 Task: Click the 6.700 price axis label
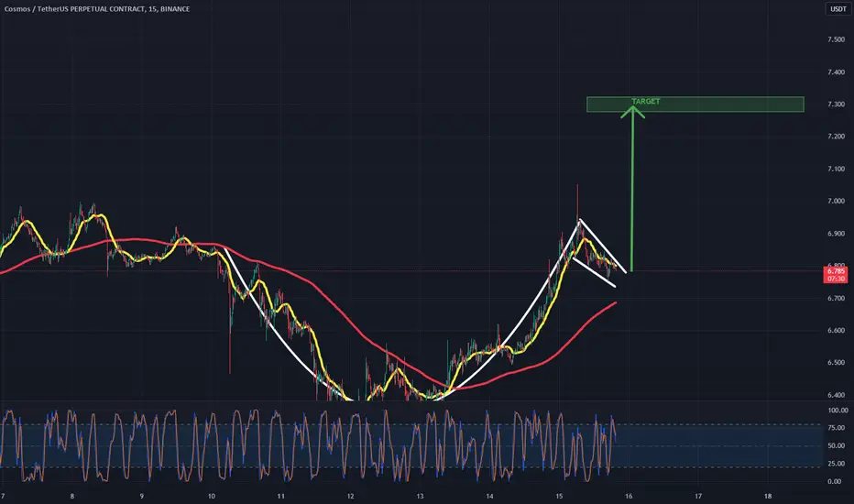[x=836, y=298]
